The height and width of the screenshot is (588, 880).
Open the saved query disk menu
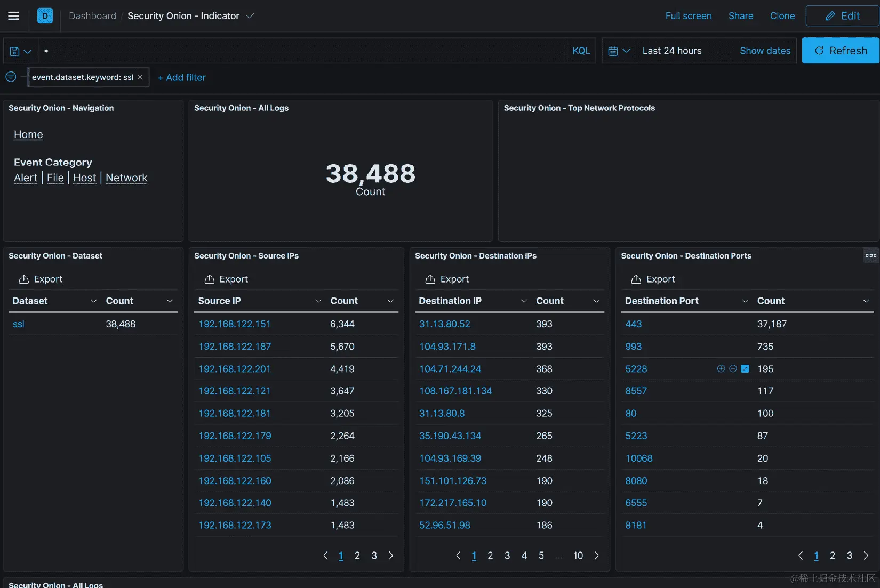tap(21, 51)
